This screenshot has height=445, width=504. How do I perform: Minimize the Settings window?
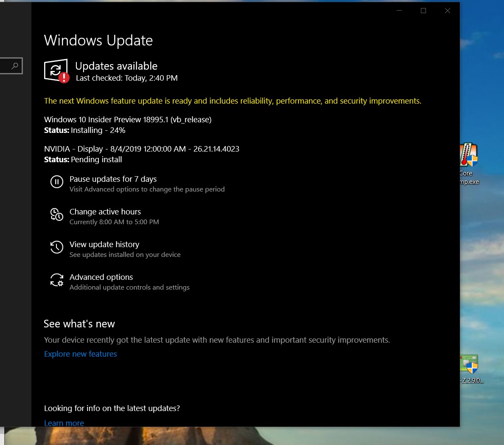tap(399, 11)
